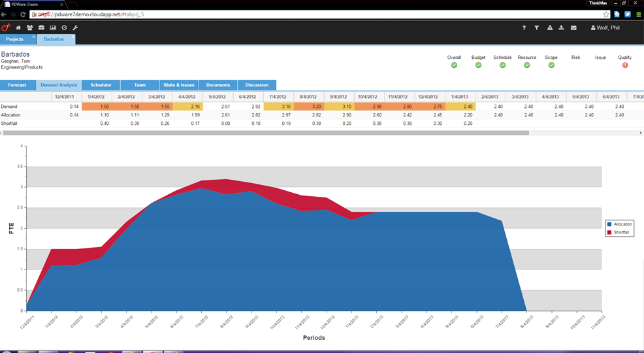Click the blue document extension icon
This screenshot has width=644, height=353.
coord(617,14)
